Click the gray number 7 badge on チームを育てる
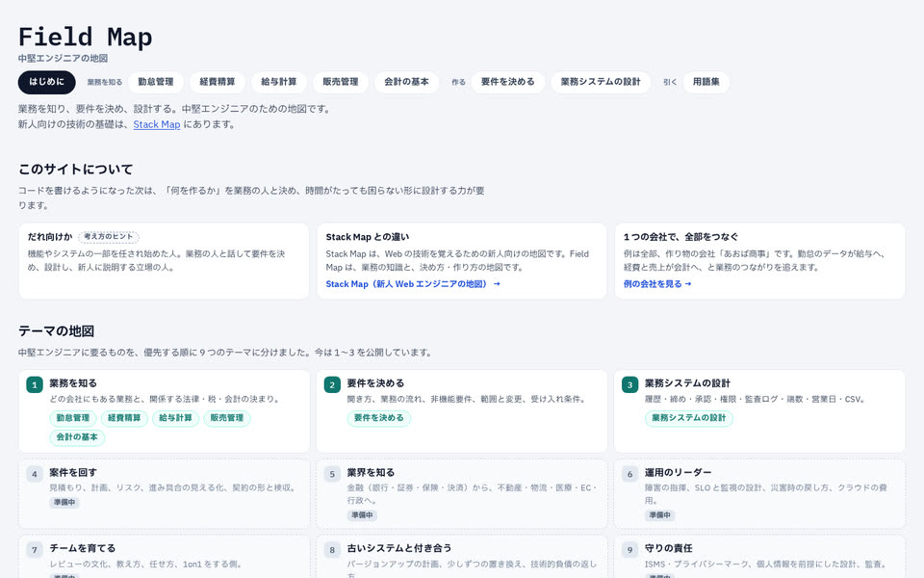 (35, 550)
